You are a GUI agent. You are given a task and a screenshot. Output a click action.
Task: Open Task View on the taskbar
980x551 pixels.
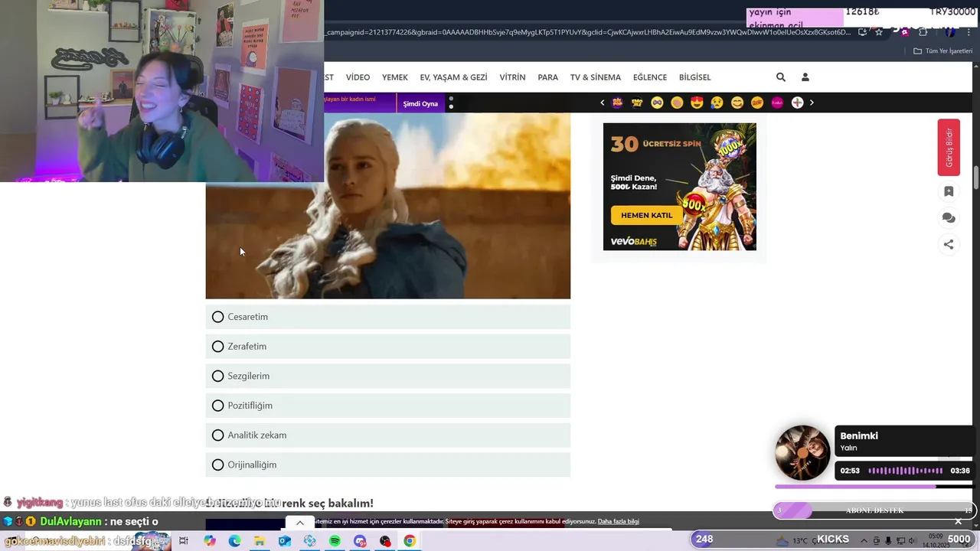(184, 541)
